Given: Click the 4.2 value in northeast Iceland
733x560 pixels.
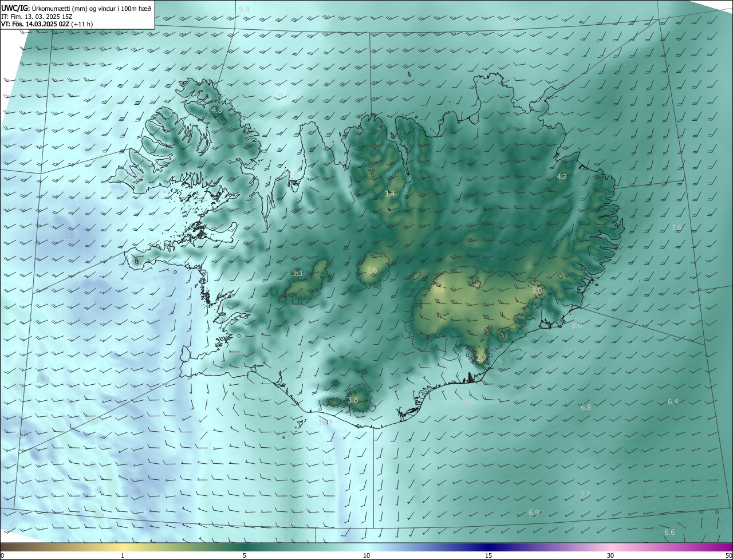Looking at the screenshot, I should pyautogui.click(x=562, y=177).
